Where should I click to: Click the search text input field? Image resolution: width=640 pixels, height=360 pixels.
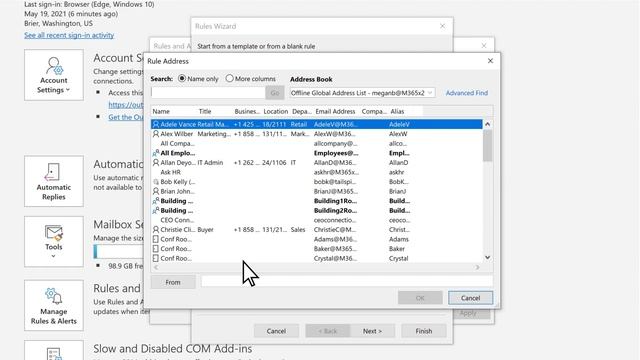[208, 93]
